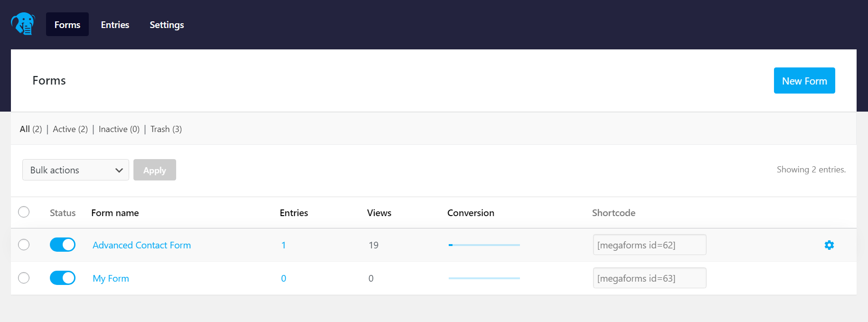Open the Advanced Contact Form link

click(142, 245)
